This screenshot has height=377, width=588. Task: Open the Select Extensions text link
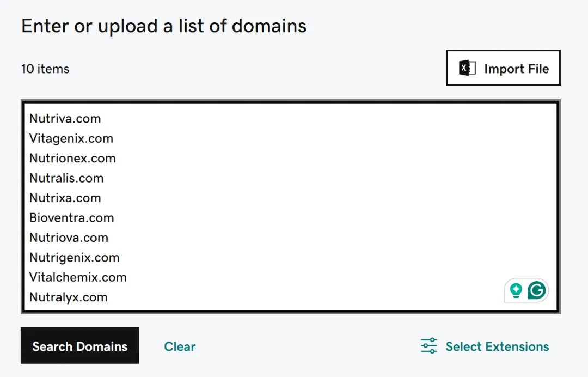click(x=497, y=346)
